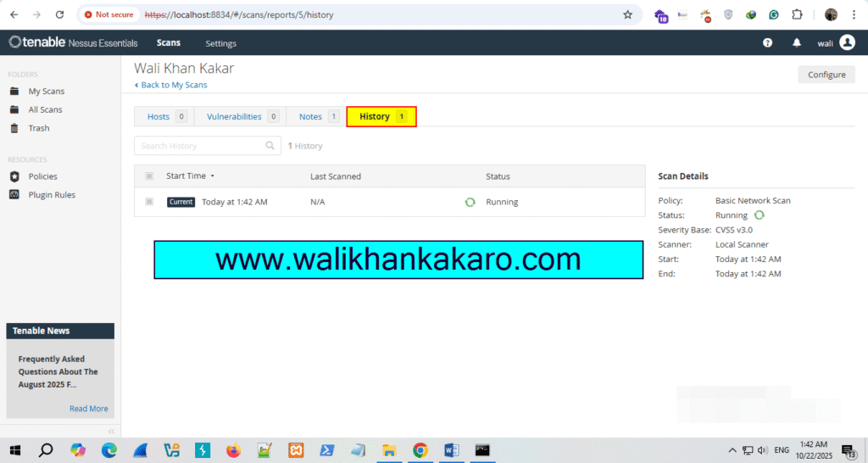868x463 pixels.
Task: Click CVSS v3.0 severity base value
Action: pyautogui.click(x=734, y=230)
